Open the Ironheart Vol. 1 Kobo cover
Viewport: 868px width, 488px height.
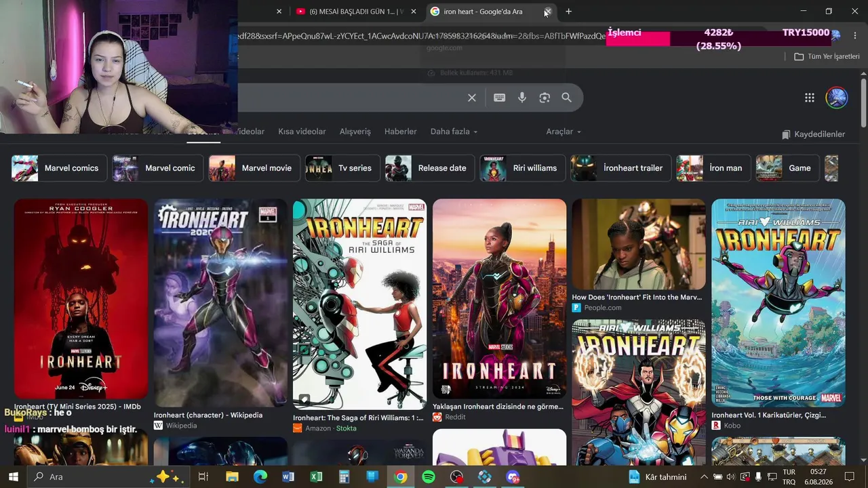(778, 303)
